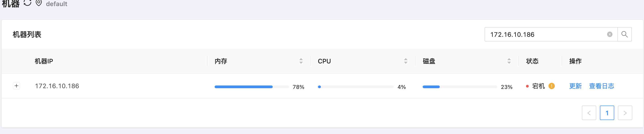The height and width of the screenshot is (134, 644).
Task: Clear the search field with the X icon
Action: point(610,34)
